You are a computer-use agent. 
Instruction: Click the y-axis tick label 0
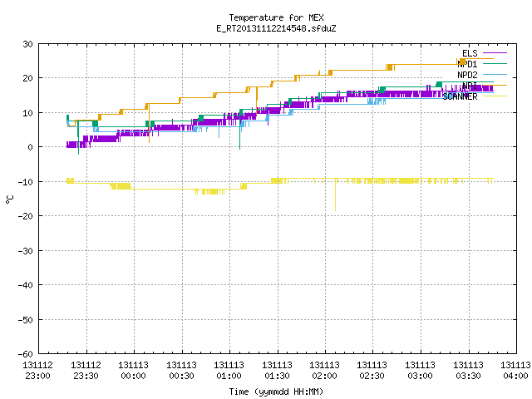coord(30,147)
